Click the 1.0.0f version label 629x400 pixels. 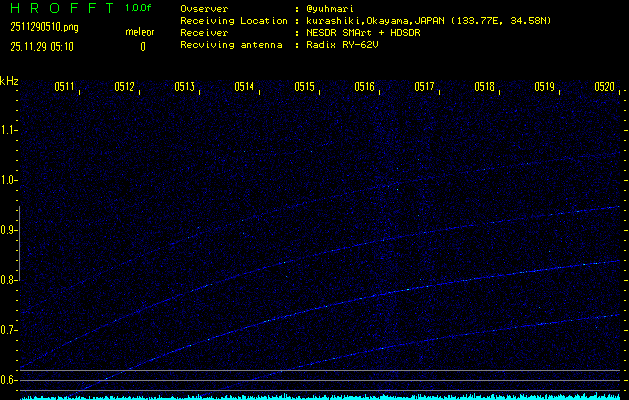click(139, 8)
